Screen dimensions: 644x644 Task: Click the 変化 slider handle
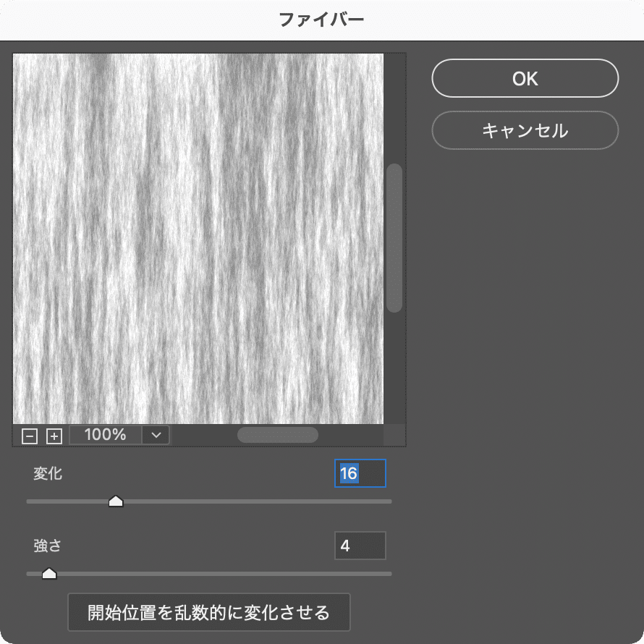[116, 501]
